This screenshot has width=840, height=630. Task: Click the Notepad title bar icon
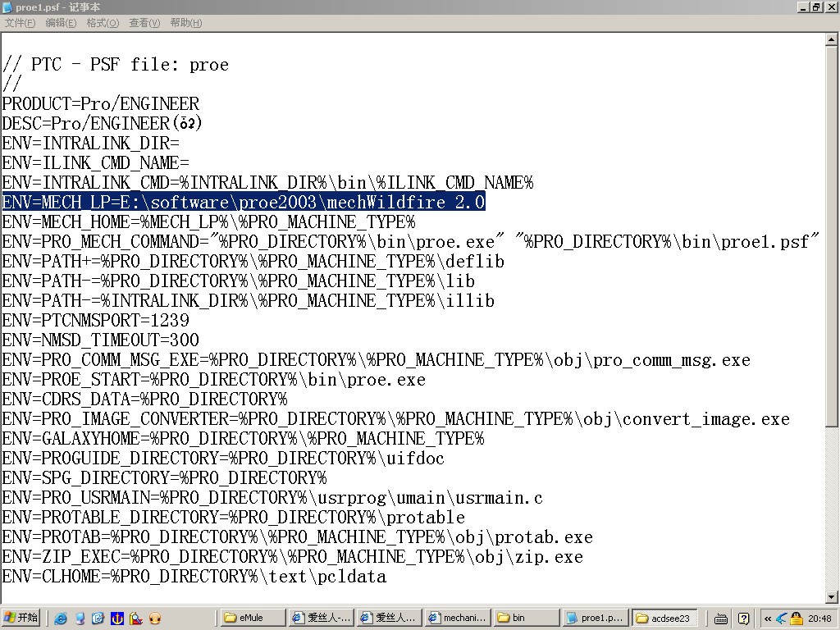coord(7,7)
